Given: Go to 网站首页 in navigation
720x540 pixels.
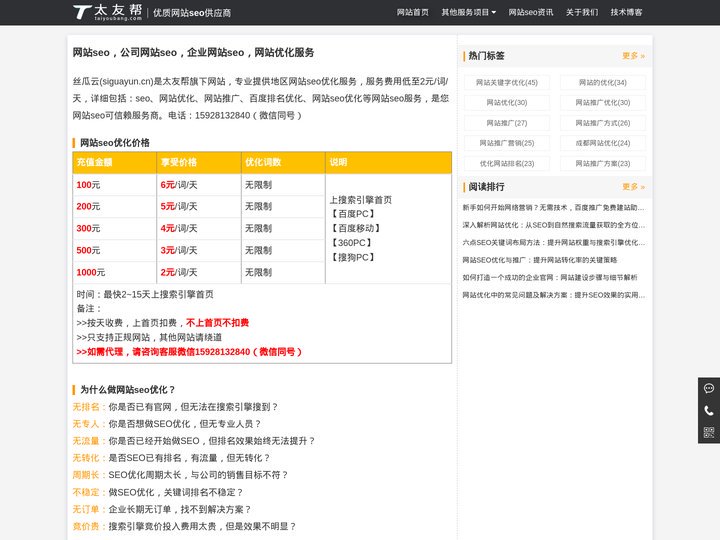Looking at the screenshot, I should 412,12.
